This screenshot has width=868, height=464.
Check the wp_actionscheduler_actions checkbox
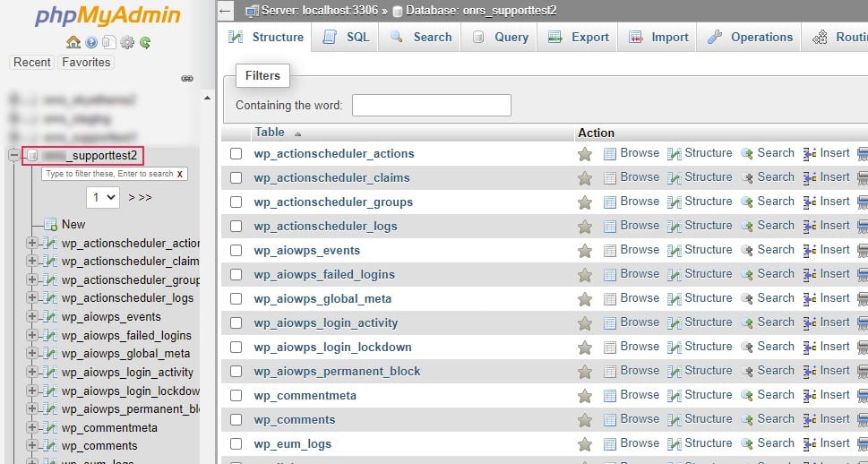(236, 153)
